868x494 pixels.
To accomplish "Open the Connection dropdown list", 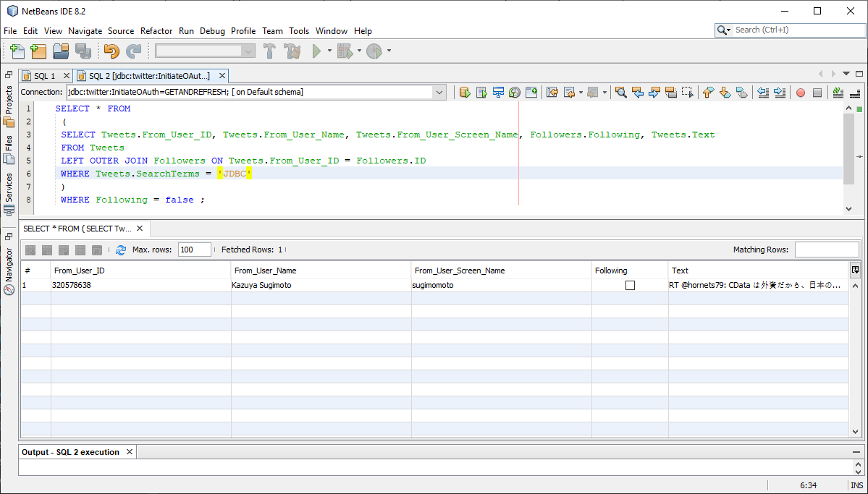I will click(x=439, y=93).
